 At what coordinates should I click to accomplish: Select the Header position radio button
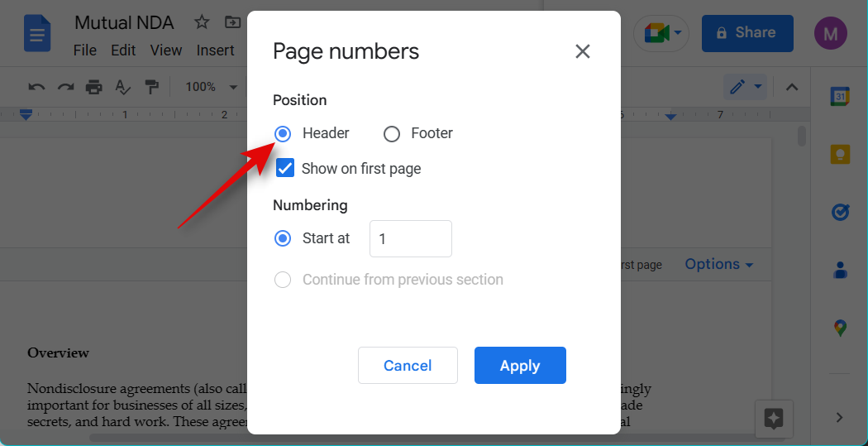pyautogui.click(x=283, y=133)
